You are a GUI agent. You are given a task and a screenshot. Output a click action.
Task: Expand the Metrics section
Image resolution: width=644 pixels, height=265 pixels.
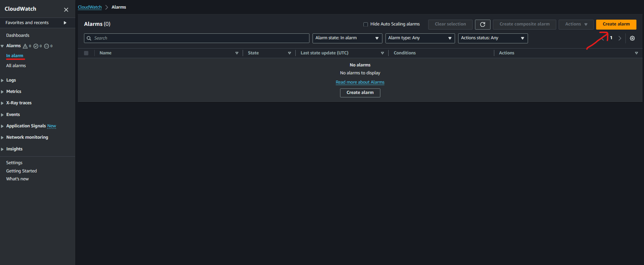tap(2, 92)
